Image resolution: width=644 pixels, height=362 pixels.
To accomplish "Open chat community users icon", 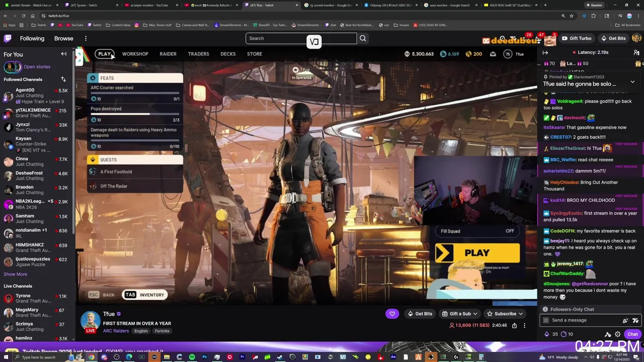I will 636,52.
